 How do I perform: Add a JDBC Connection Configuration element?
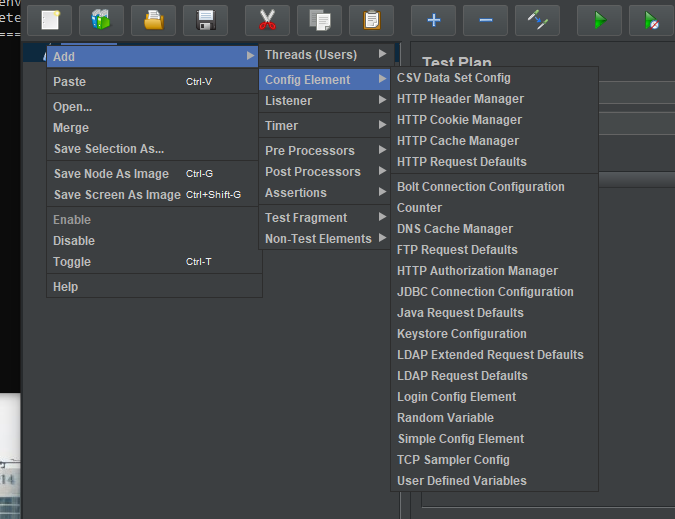(485, 292)
